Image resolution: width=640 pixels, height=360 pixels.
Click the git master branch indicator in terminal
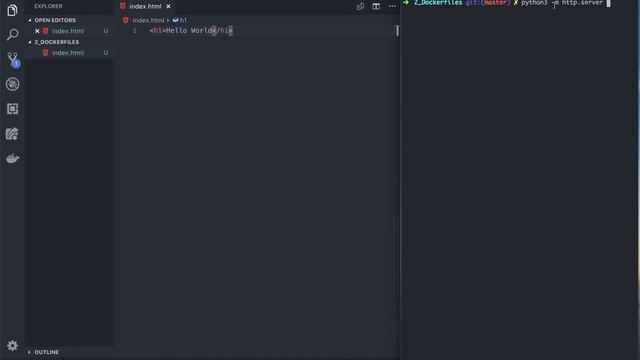point(488,3)
